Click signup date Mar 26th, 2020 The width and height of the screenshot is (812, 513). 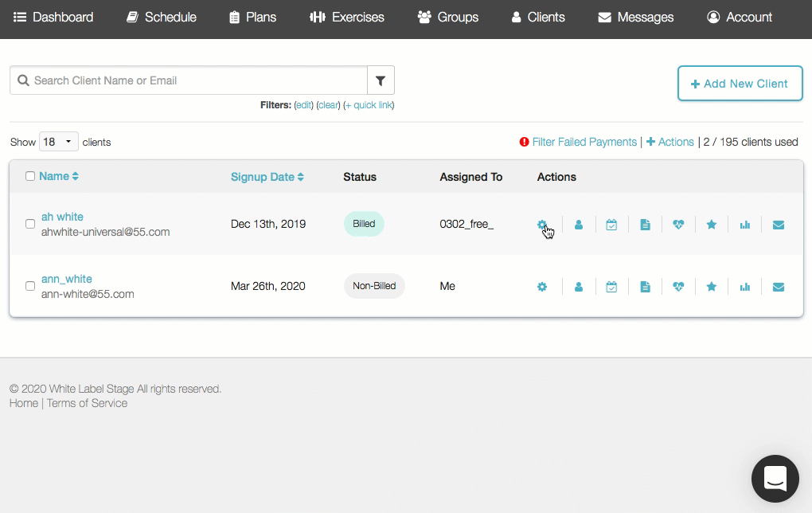tap(268, 286)
